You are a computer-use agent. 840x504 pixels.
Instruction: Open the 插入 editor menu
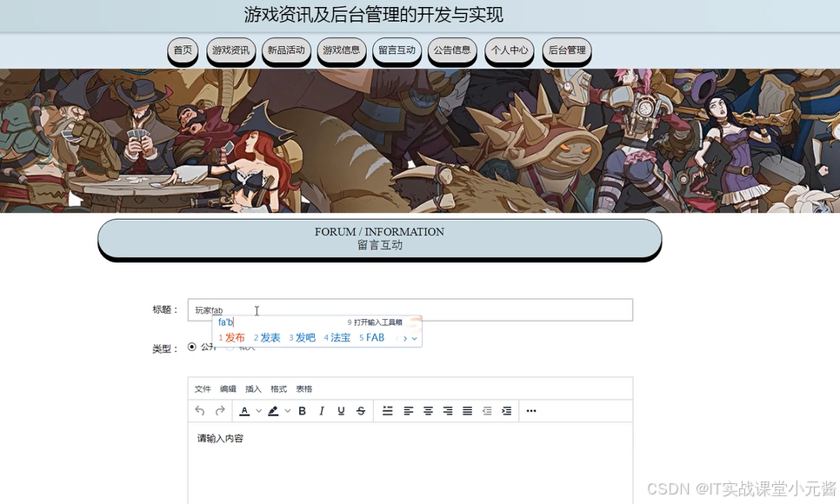[x=253, y=388]
